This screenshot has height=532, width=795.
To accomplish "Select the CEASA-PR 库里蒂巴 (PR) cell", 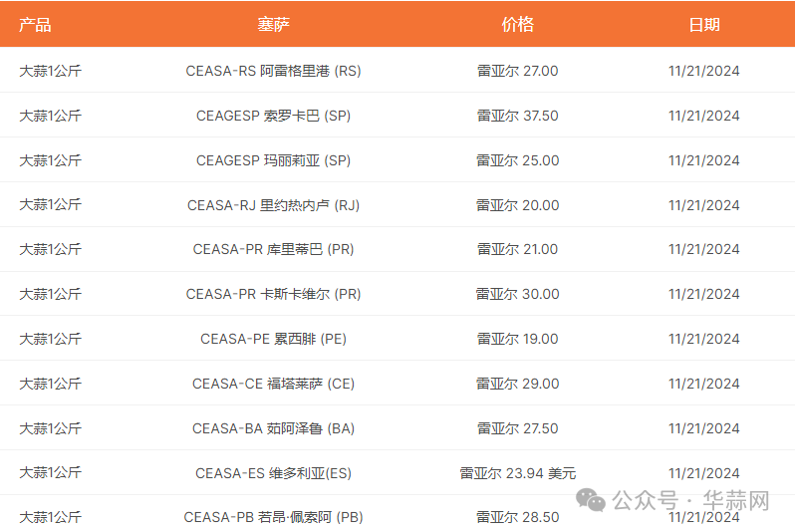I will tap(273, 249).
